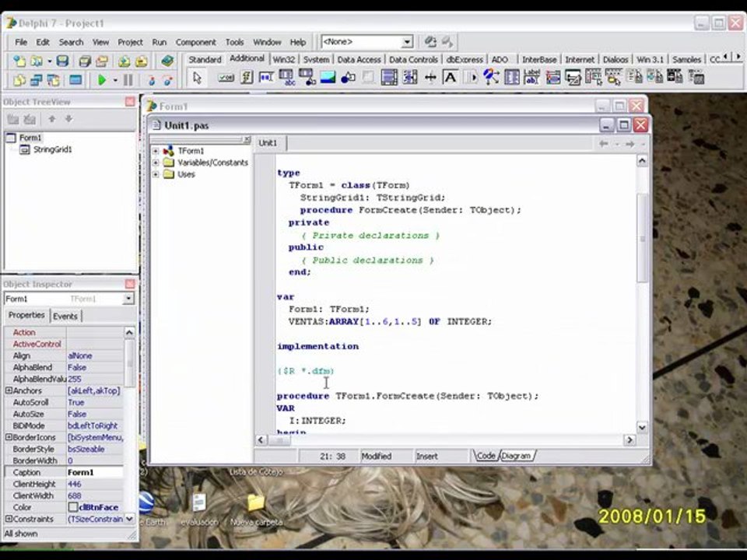Select the pointer arrow in component palette
The height and width of the screenshot is (560, 747).
(197, 78)
